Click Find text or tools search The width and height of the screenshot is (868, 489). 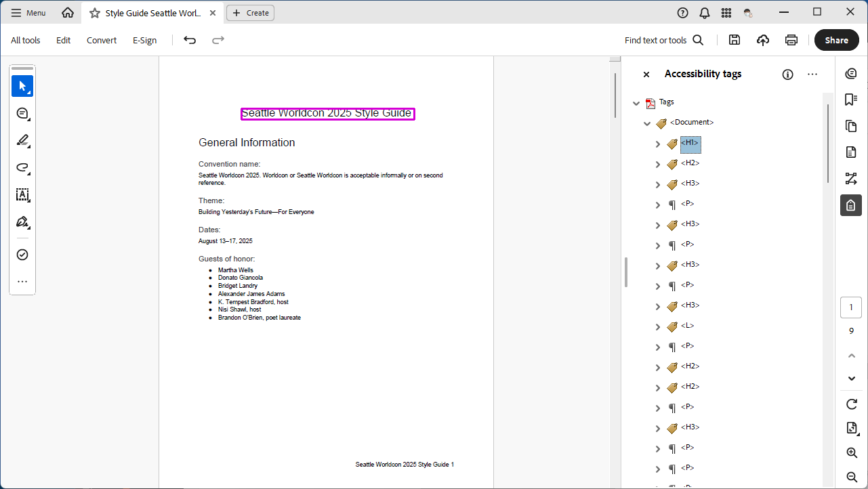point(664,41)
